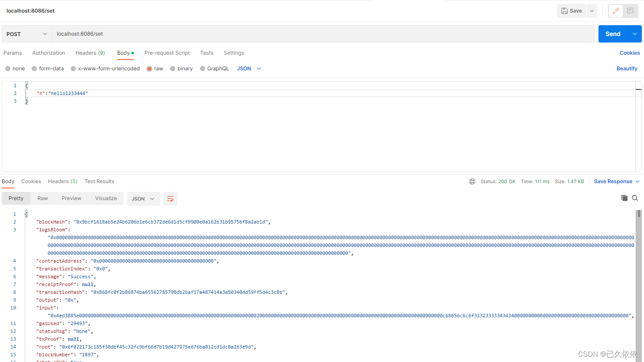Select the binary radio button

coord(173,69)
